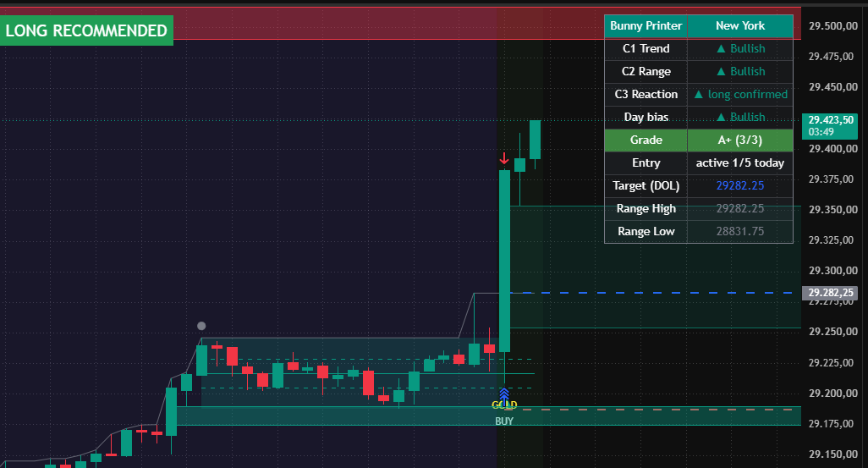Screen dimensions: 868x468
Task: Click the 29.325,00 price axis label
Action: (832, 240)
